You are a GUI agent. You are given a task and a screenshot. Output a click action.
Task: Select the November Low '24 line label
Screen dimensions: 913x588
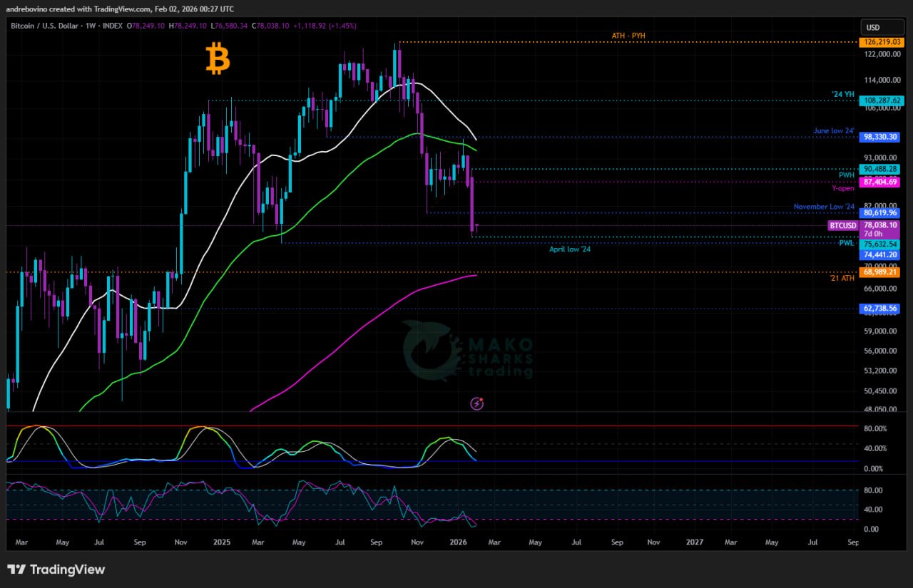pyautogui.click(x=823, y=207)
